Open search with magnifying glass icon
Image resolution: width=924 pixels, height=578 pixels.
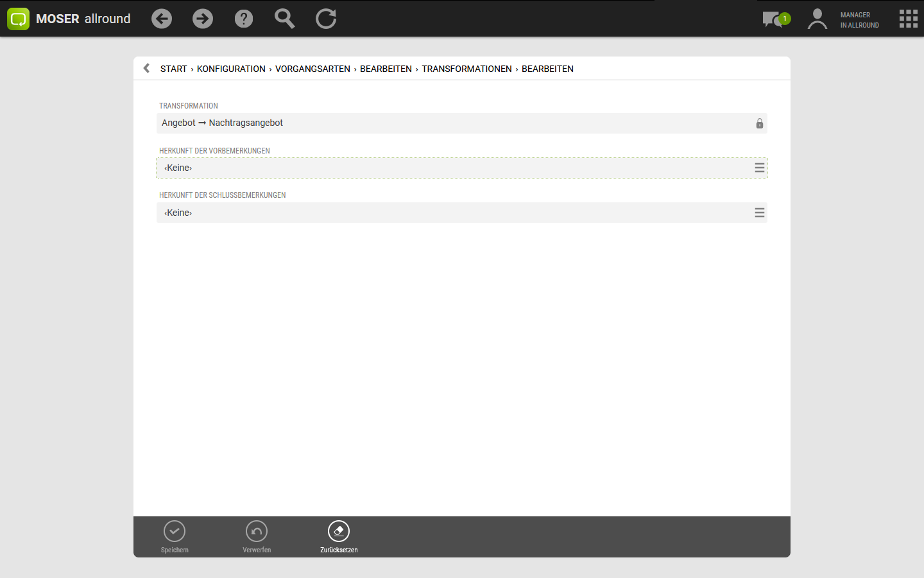(x=284, y=19)
